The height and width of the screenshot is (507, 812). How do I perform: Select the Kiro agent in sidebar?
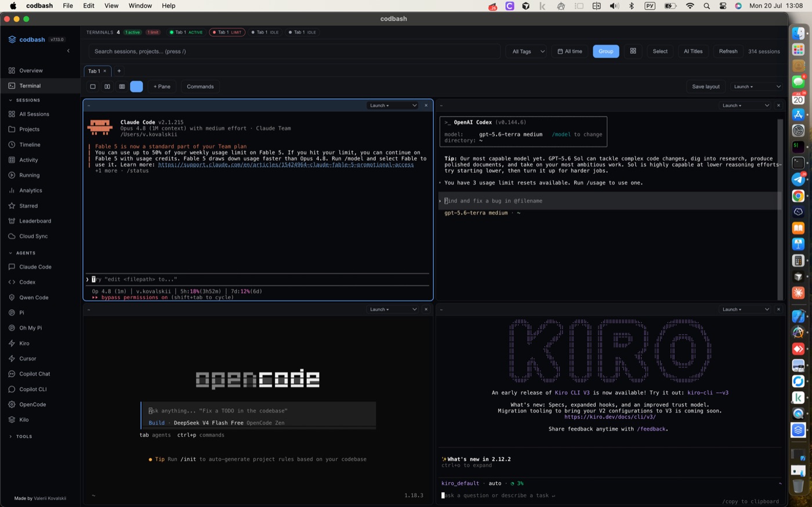point(40,343)
